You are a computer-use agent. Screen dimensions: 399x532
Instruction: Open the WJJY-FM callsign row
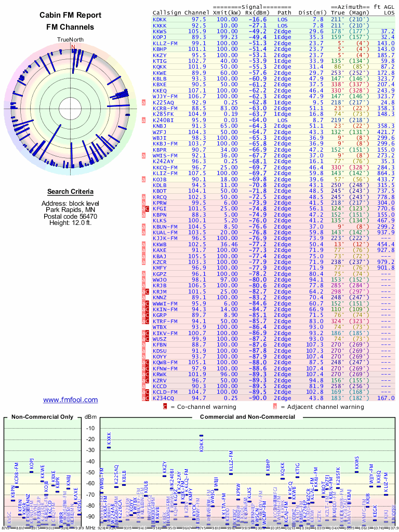165,96
